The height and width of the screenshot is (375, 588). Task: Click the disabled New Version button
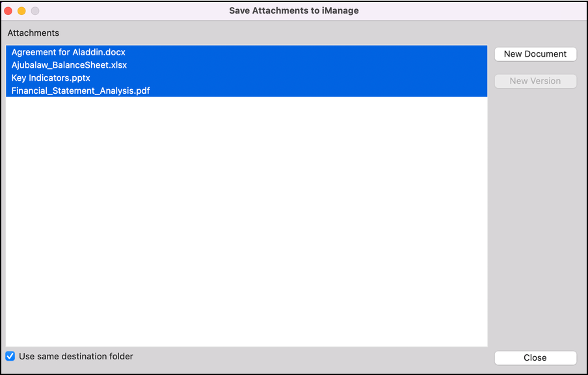pyautogui.click(x=535, y=81)
